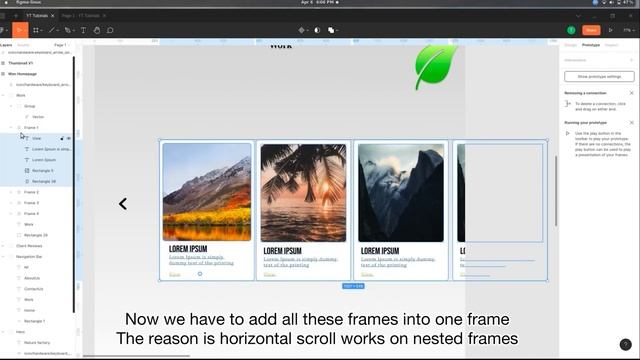Select the Comment tool
Image resolution: width=640 pixels, height=360 pixels.
click(x=110, y=30)
